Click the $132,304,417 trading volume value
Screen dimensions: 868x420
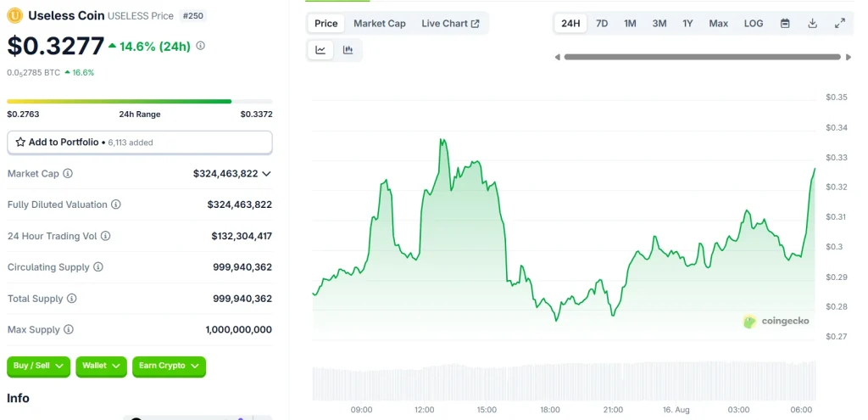[x=242, y=236]
